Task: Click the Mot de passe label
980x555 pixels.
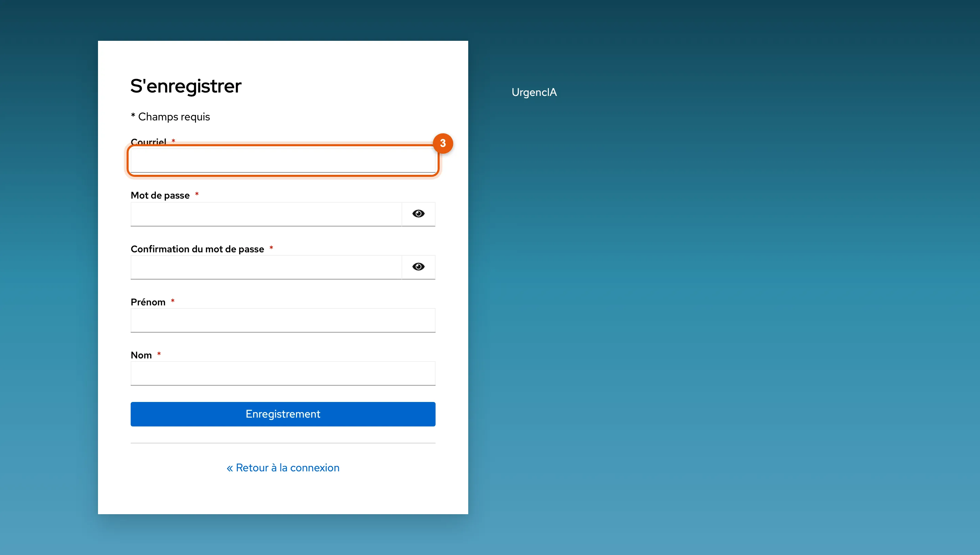Action: pyautogui.click(x=160, y=195)
